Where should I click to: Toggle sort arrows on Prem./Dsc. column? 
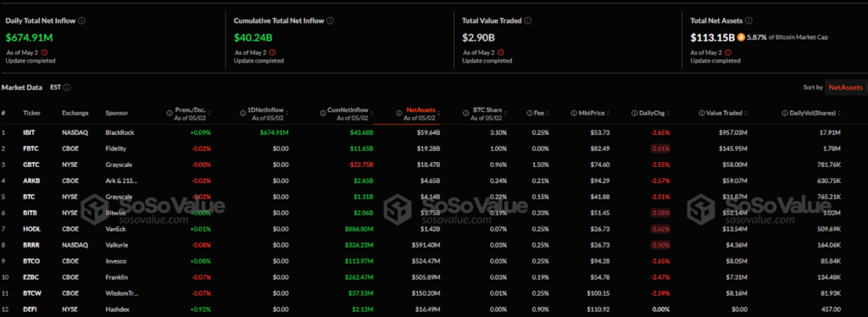click(x=209, y=113)
